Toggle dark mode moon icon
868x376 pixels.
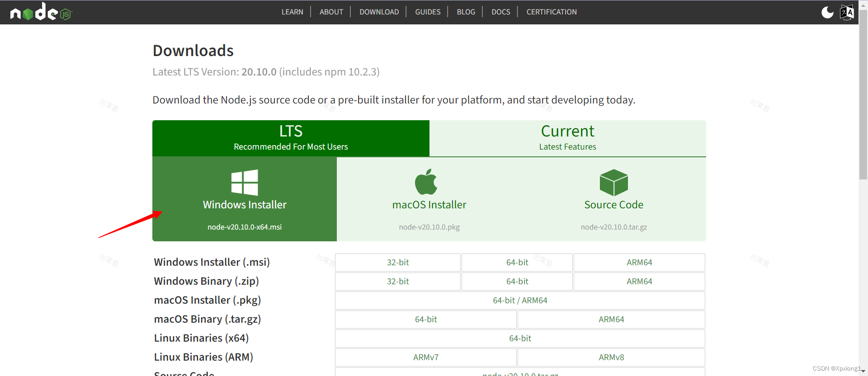827,12
